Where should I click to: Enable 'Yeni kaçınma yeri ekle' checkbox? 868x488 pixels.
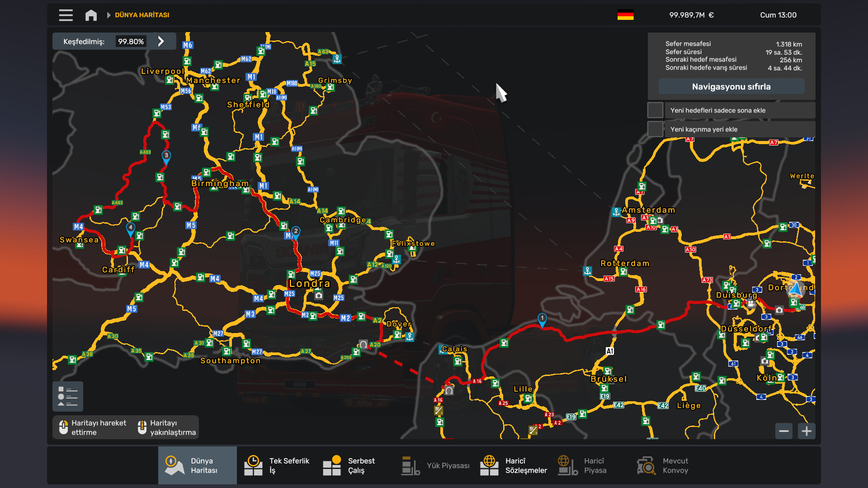click(x=655, y=129)
